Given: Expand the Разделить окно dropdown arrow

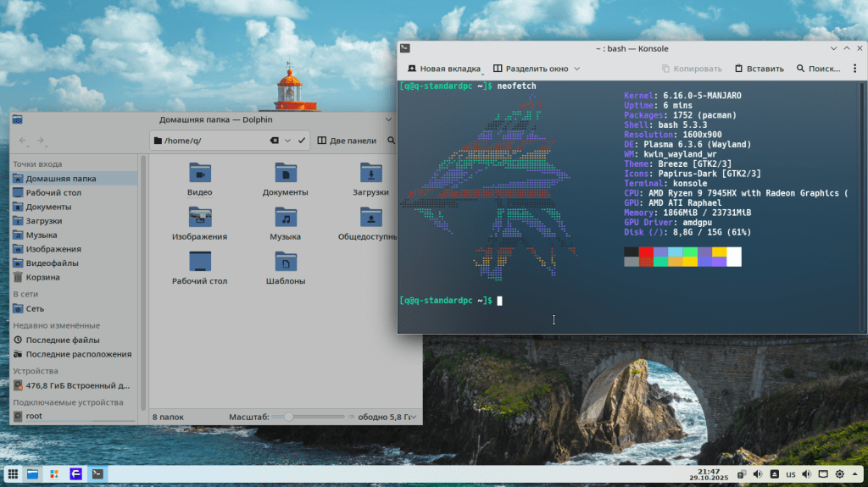Looking at the screenshot, I should pyautogui.click(x=577, y=69).
